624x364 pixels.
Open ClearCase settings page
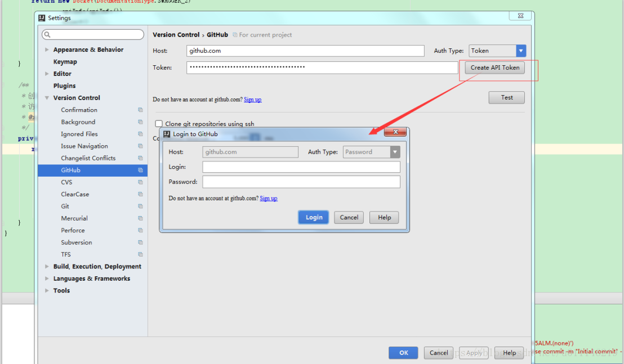[75, 194]
